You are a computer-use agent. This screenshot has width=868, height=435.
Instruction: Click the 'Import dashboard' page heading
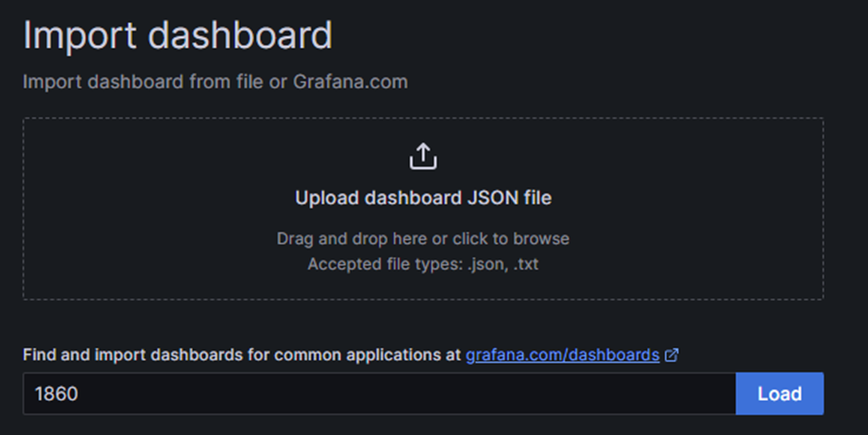[x=177, y=36]
